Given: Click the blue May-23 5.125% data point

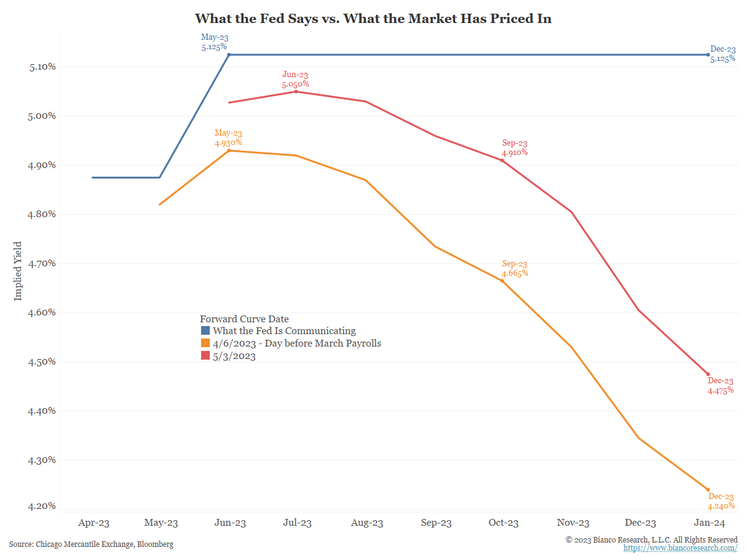Looking at the screenshot, I should point(229,55).
